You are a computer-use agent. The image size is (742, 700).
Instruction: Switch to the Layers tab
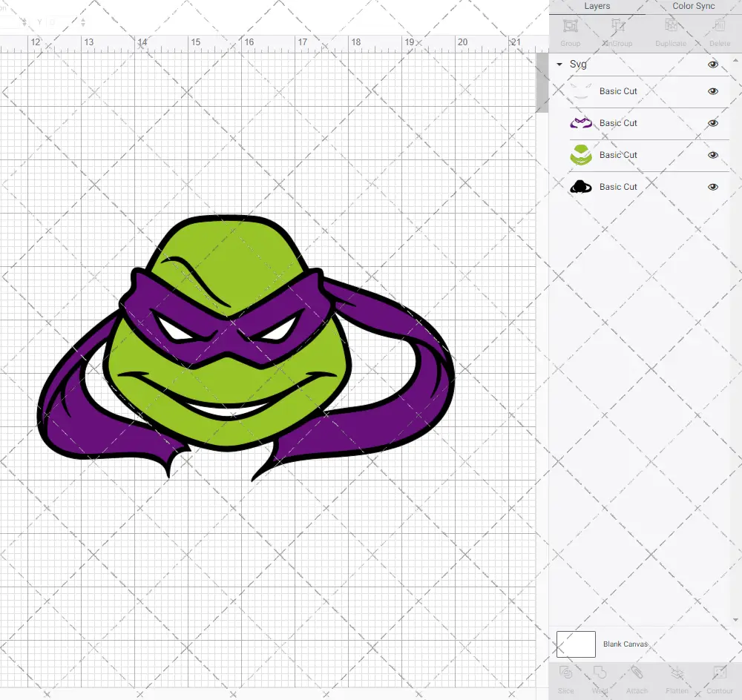(x=597, y=6)
